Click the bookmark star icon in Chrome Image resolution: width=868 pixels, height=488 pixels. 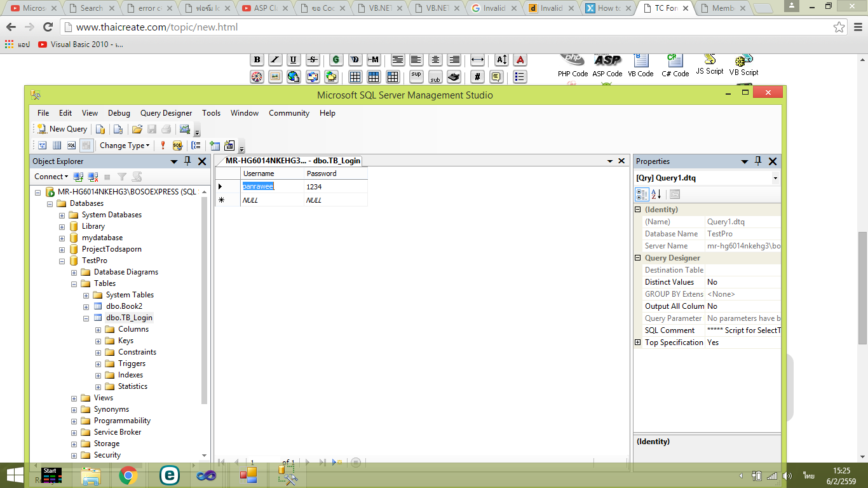839,27
